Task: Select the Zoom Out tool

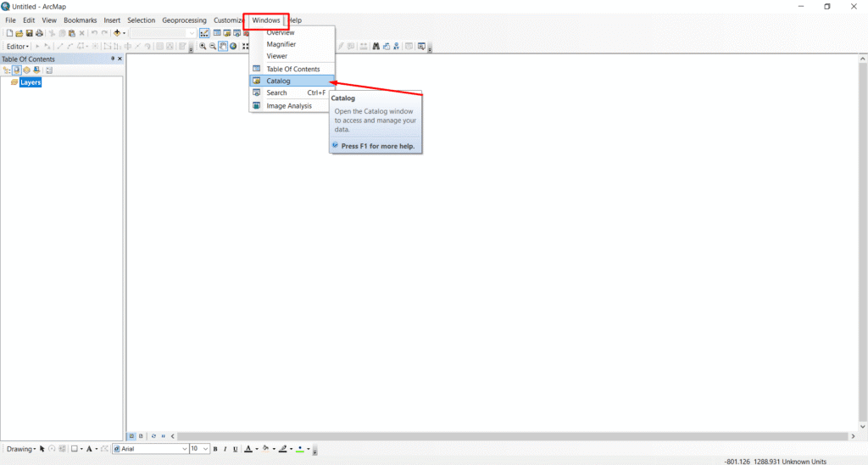Action: click(x=213, y=47)
